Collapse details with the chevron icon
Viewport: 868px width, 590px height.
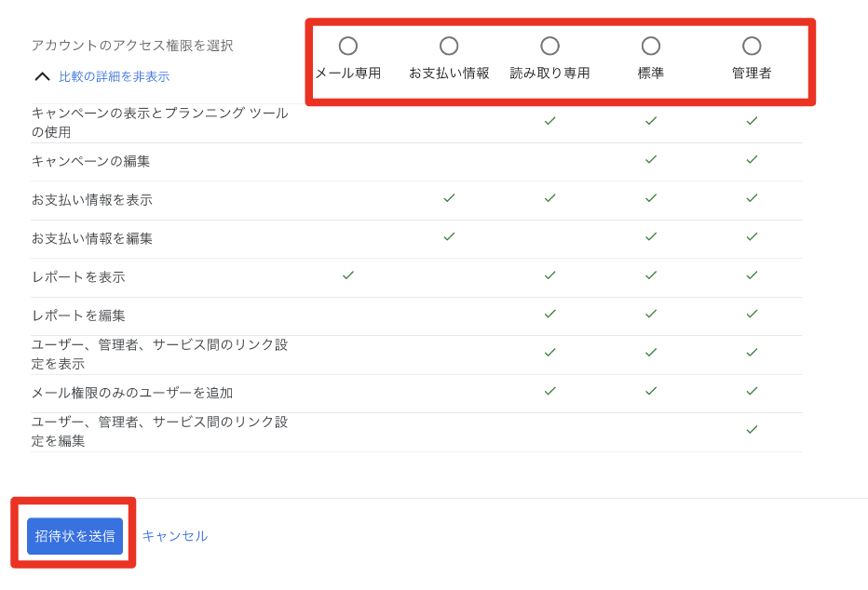coord(43,76)
